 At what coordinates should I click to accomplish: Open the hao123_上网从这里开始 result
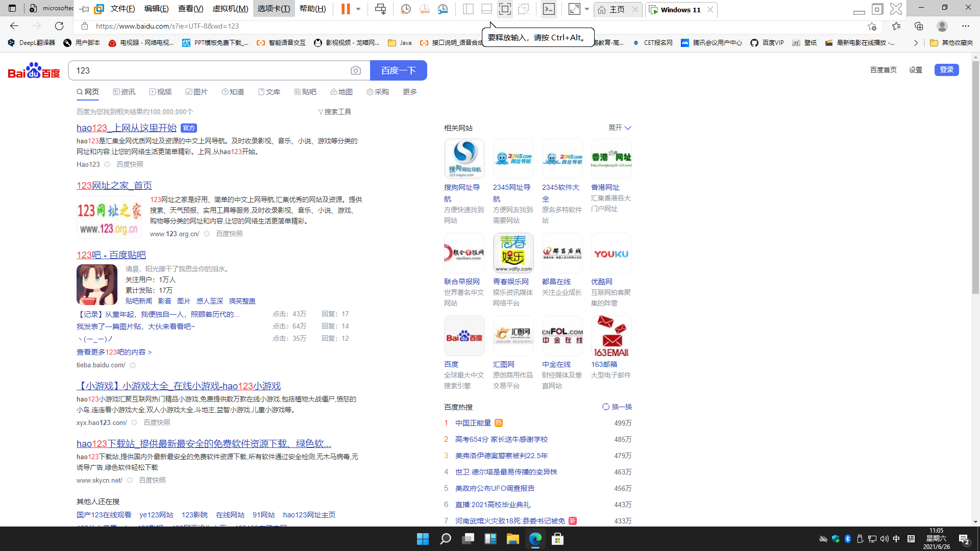[127, 128]
